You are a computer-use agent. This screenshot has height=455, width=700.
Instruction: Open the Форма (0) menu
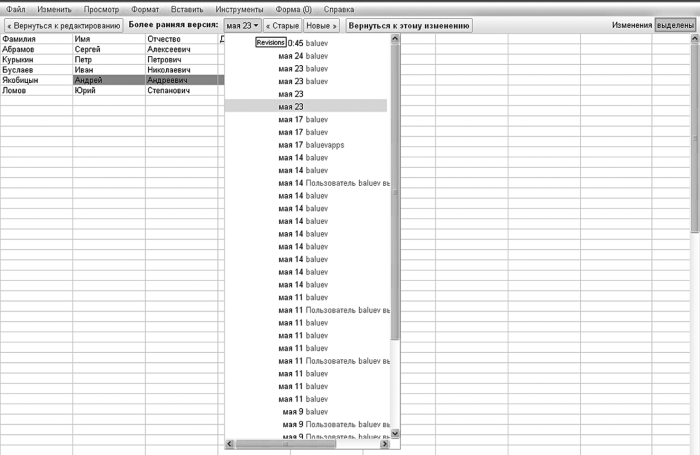click(293, 9)
